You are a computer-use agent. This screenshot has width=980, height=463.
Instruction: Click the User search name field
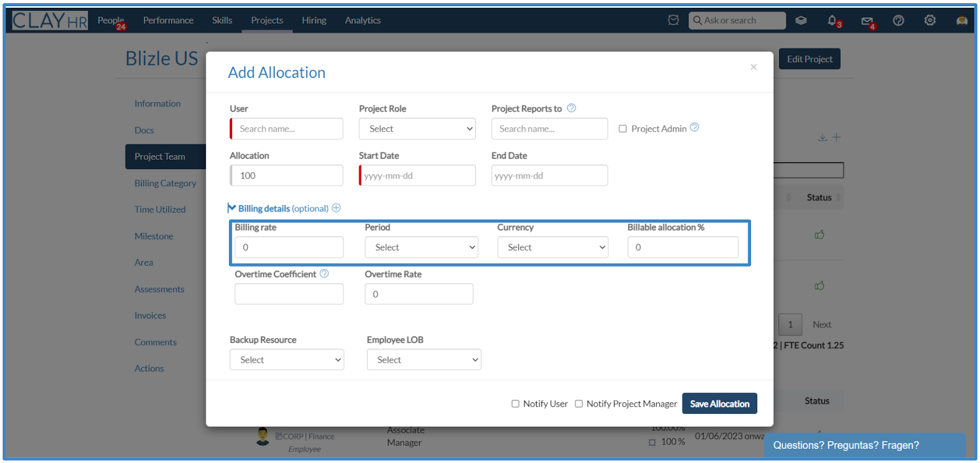287,129
